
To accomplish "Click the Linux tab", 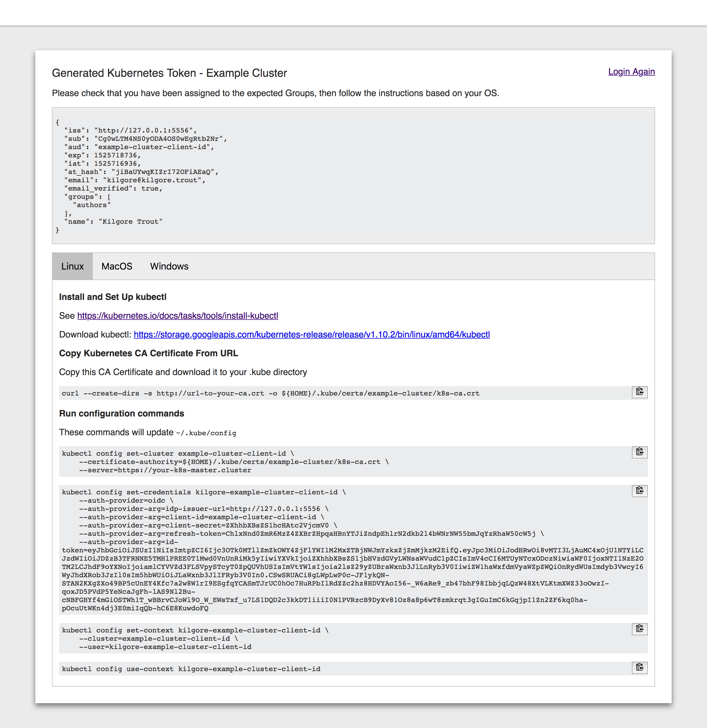I will click(x=72, y=266).
